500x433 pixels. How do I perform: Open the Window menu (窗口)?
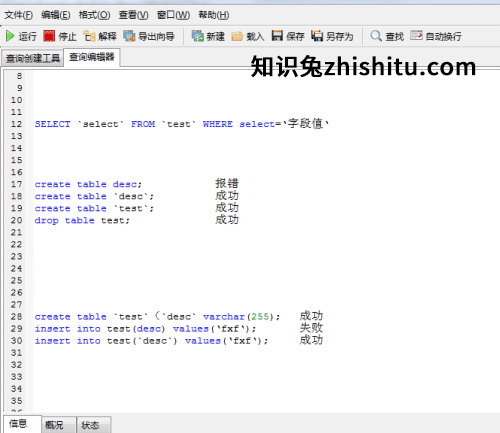click(173, 15)
